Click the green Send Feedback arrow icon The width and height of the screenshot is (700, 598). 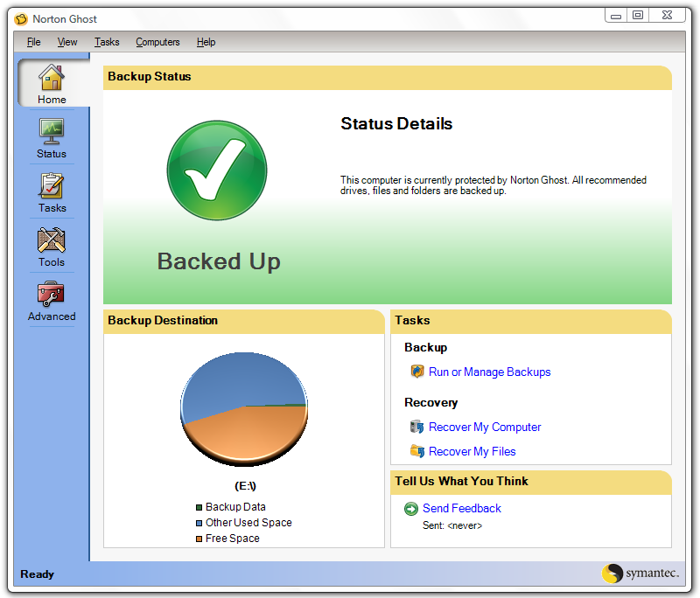[411, 508]
